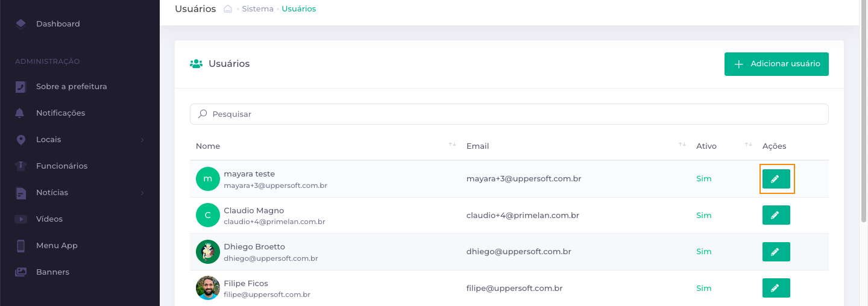Click email cell claudio+4@primelan.com.br
868x306 pixels.
[523, 215]
